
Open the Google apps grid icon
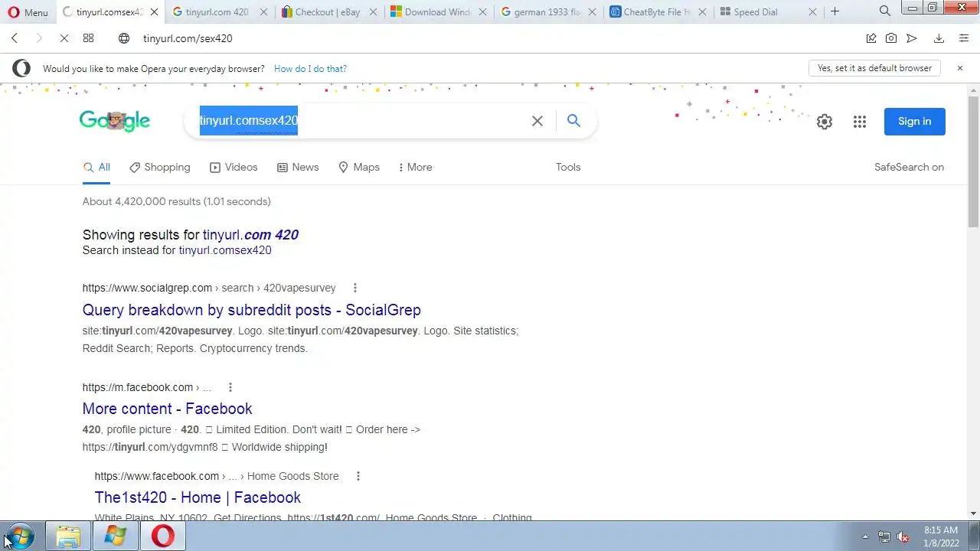(x=860, y=122)
